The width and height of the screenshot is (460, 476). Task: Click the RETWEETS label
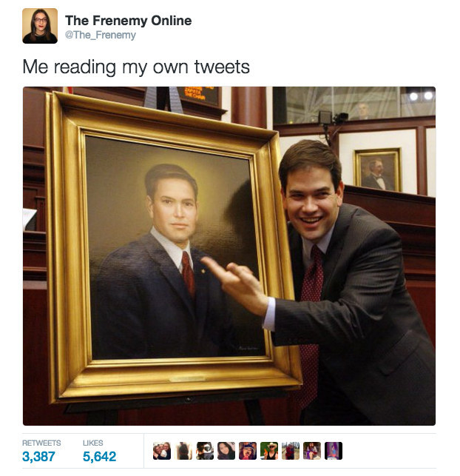point(41,443)
